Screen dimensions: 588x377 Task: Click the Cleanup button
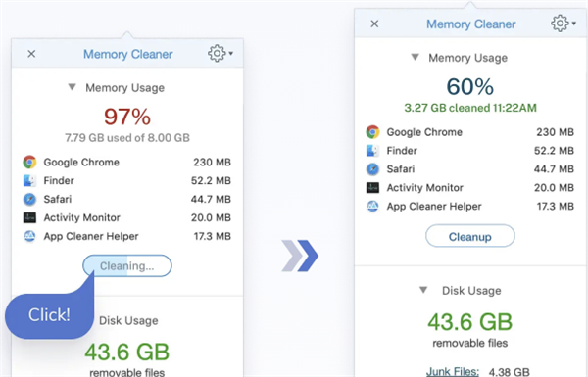(469, 236)
